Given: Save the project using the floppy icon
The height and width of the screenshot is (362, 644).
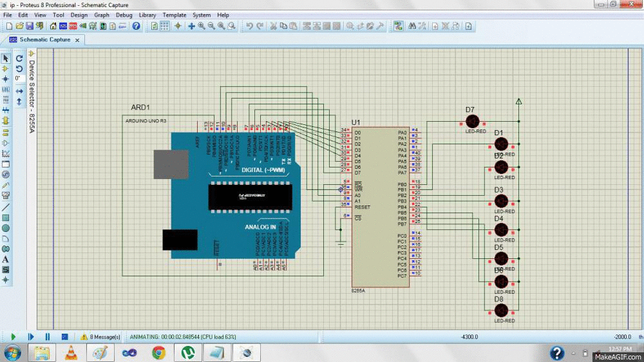Looking at the screenshot, I should pos(29,26).
